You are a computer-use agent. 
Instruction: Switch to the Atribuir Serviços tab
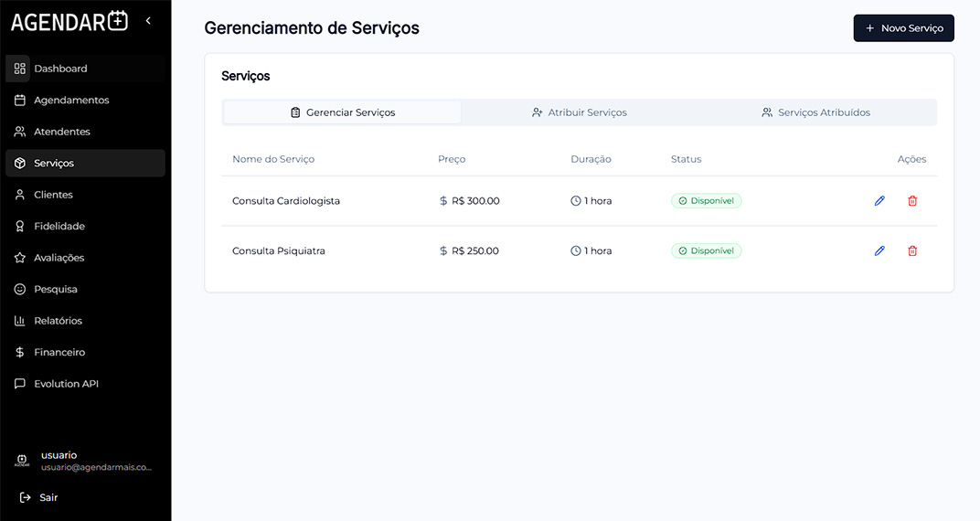click(x=580, y=112)
